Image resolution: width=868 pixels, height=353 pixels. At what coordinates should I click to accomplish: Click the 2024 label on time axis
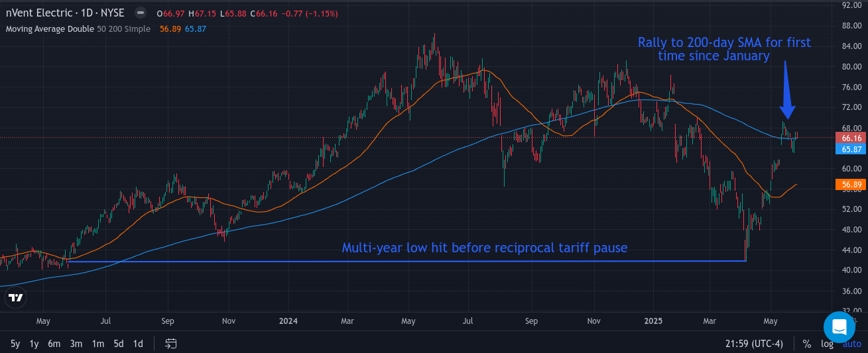[288, 321]
